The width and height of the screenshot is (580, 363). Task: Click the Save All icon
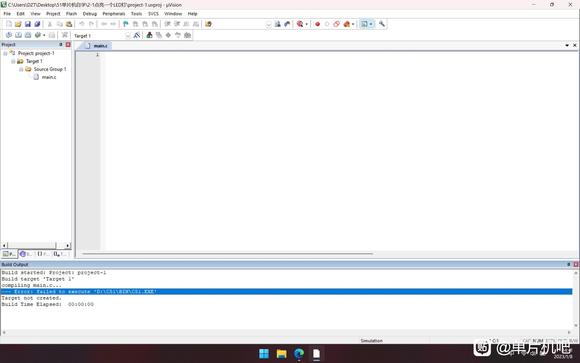pos(37,24)
